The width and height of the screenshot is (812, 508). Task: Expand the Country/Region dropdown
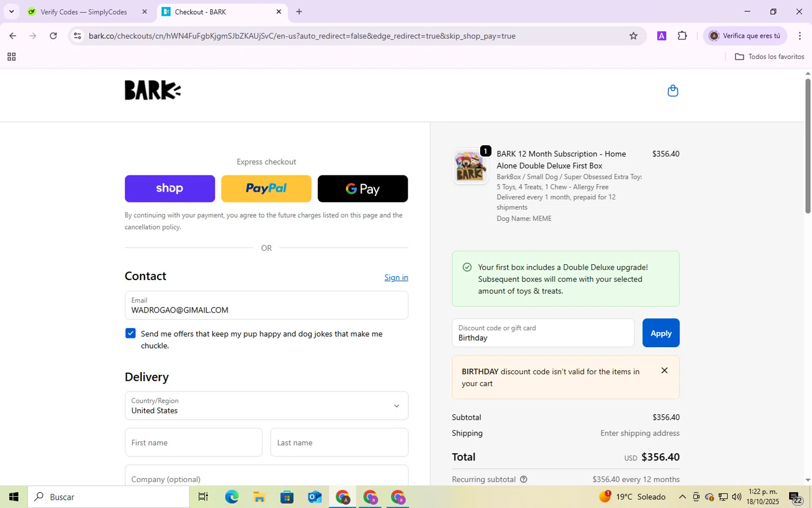click(x=266, y=406)
